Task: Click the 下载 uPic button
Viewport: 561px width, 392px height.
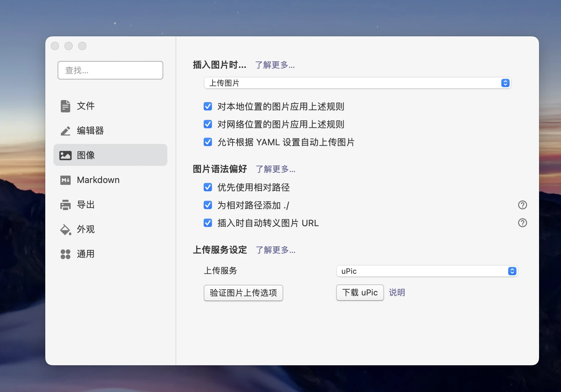Action: pos(360,293)
